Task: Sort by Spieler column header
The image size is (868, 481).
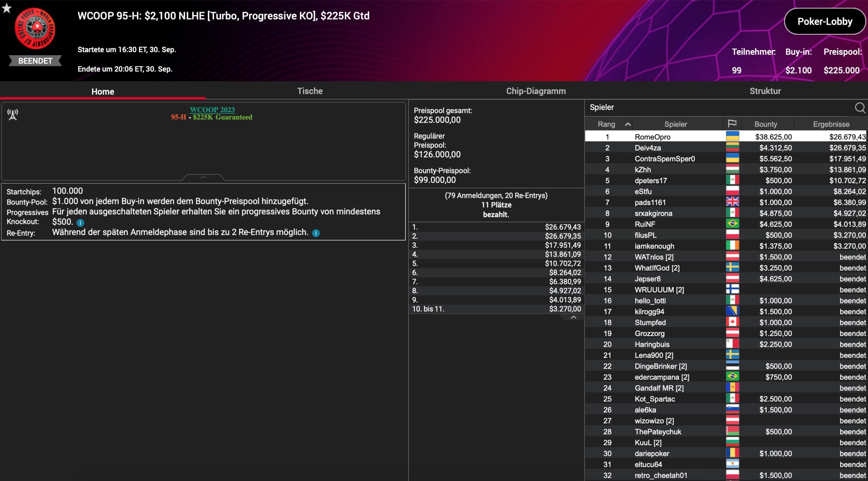Action: point(675,124)
